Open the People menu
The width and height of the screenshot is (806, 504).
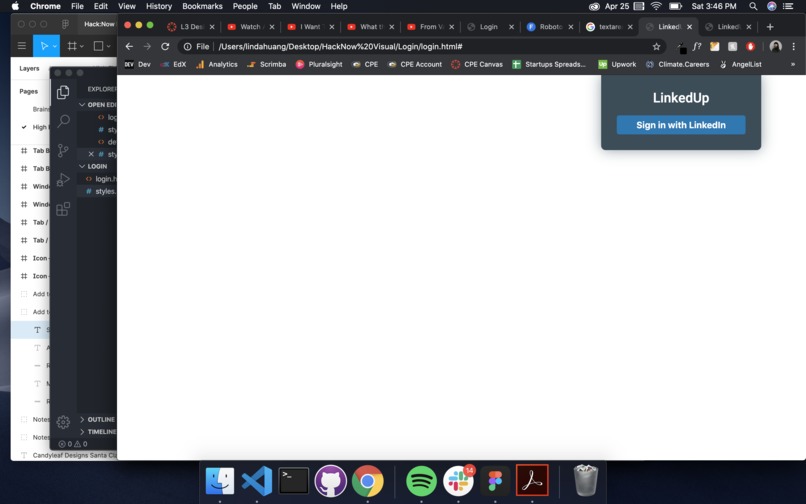click(x=245, y=6)
